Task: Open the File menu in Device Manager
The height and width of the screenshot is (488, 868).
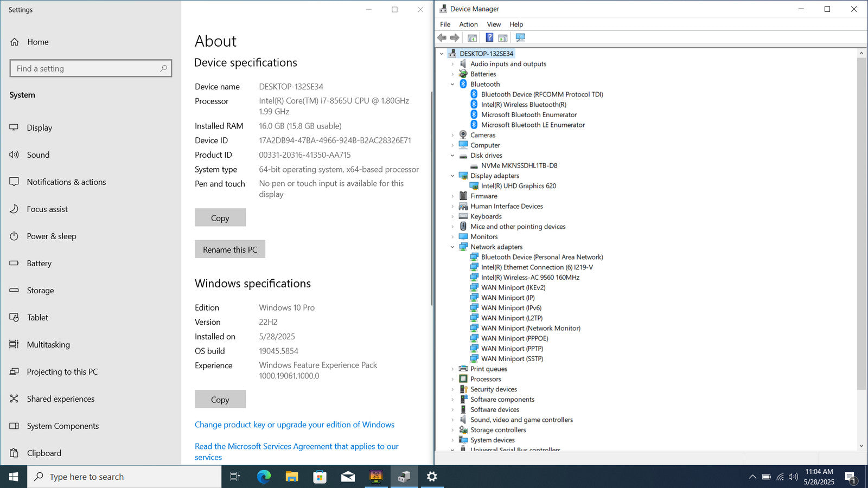Action: 445,24
